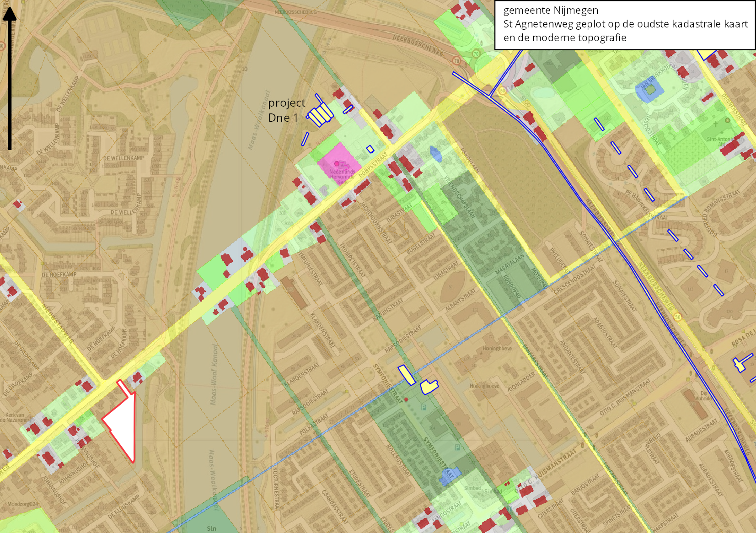Click the CRESCENDOSTRAAT street label
Image resolution: width=756 pixels, height=533 pixels.
[x=574, y=280]
